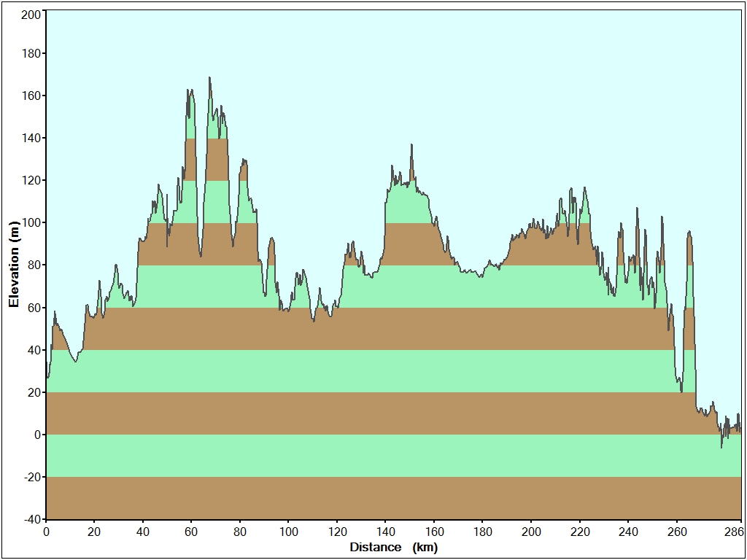This screenshot has height=560, width=747.
Task: Select the 100 label on the elevation axis
Action: (x=31, y=222)
